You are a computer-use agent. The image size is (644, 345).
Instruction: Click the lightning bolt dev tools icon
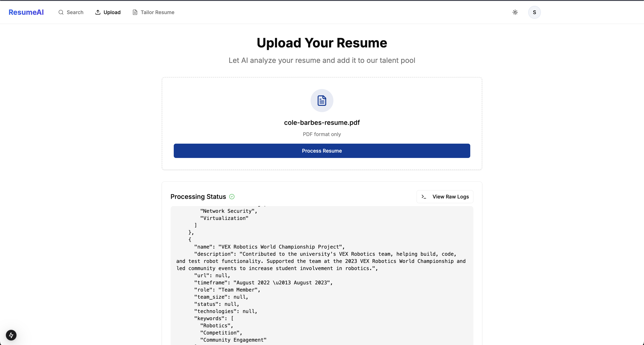tap(11, 335)
